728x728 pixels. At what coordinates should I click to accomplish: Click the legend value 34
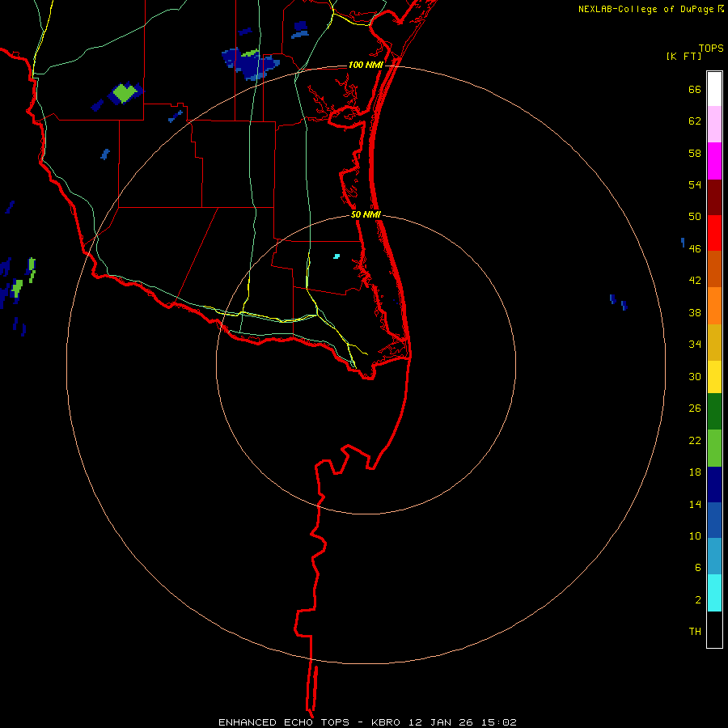tap(695, 345)
